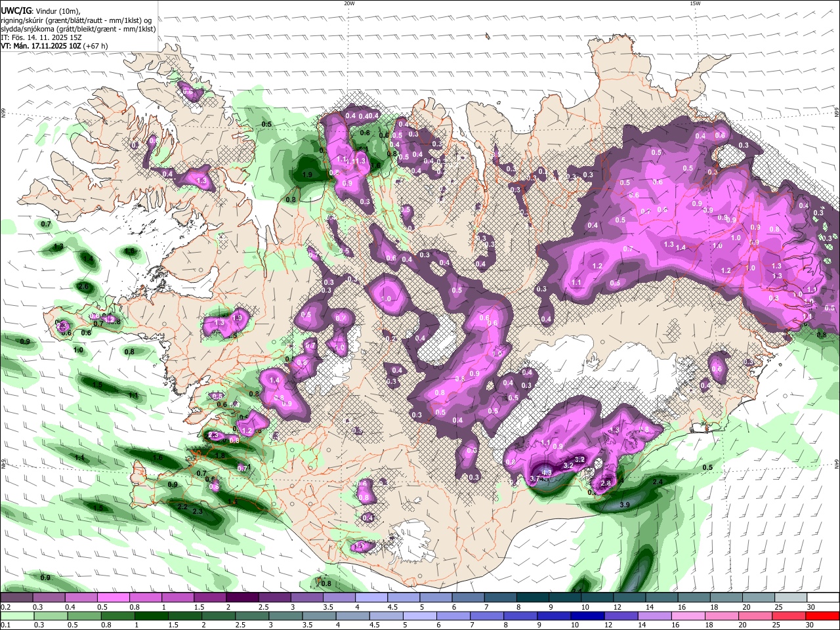Click the '2.2' value in southwest rain band
This screenshot has height=630, width=840.
pos(182,507)
